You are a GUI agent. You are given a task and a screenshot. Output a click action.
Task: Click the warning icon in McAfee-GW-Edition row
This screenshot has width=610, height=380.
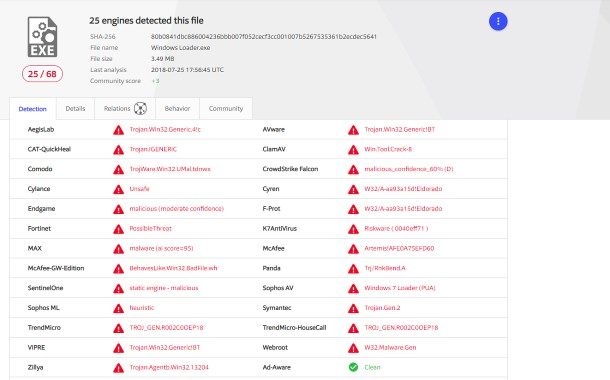(x=118, y=269)
